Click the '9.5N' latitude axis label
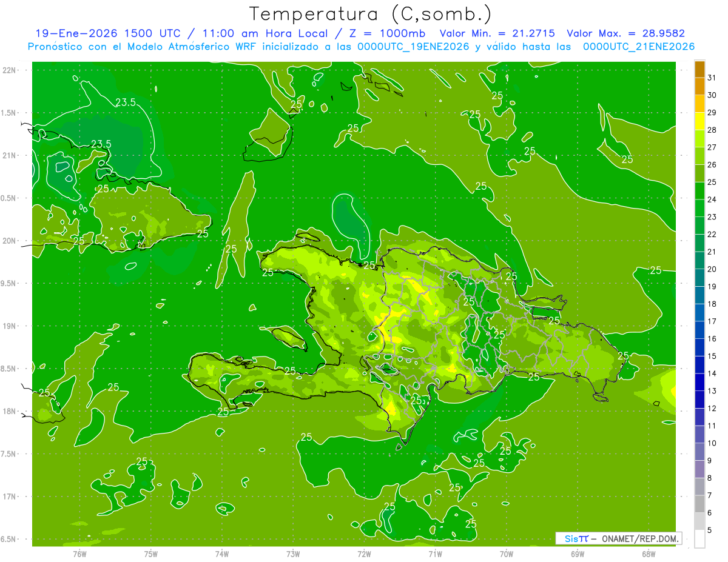Image resolution: width=728 pixels, height=562 pixels. 9,283
